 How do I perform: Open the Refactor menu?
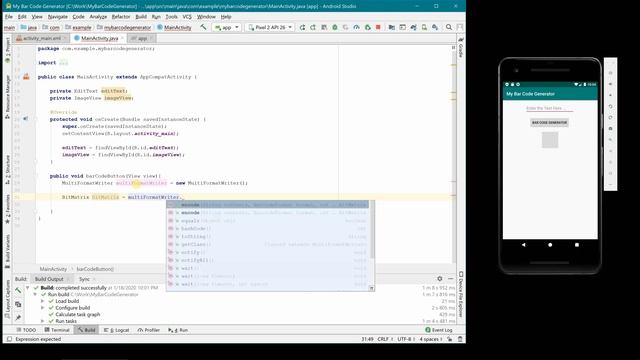click(x=121, y=17)
